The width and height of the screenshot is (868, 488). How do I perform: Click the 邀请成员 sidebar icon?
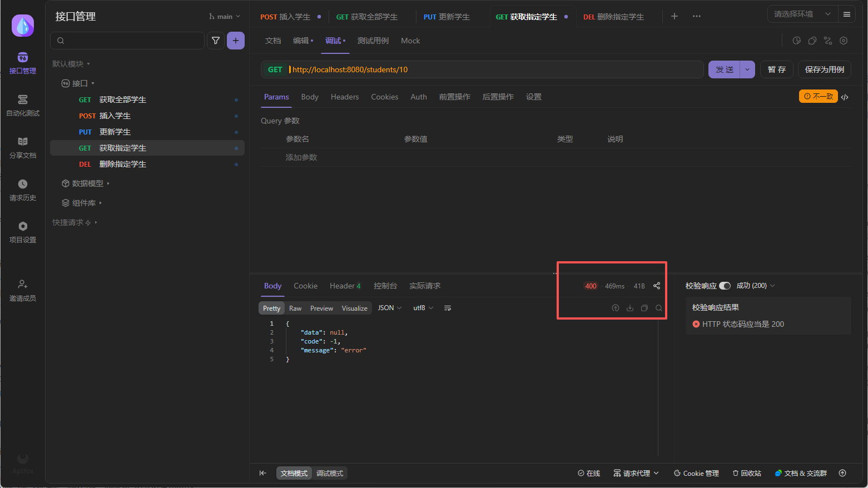point(22,290)
